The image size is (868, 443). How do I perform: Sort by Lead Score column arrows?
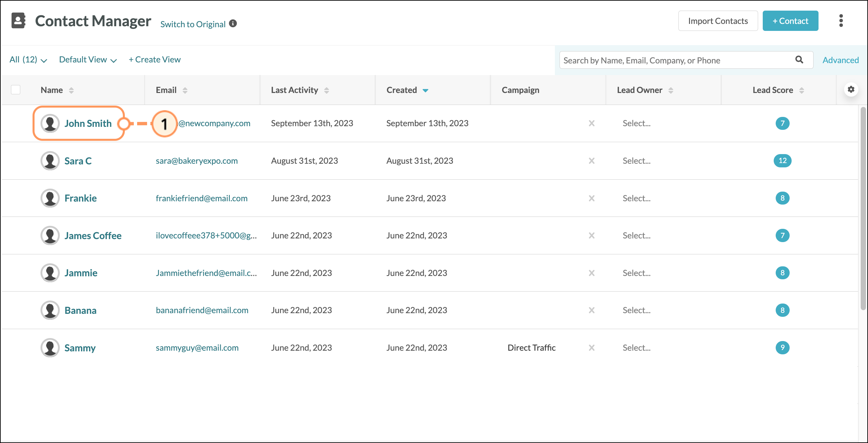802,90
